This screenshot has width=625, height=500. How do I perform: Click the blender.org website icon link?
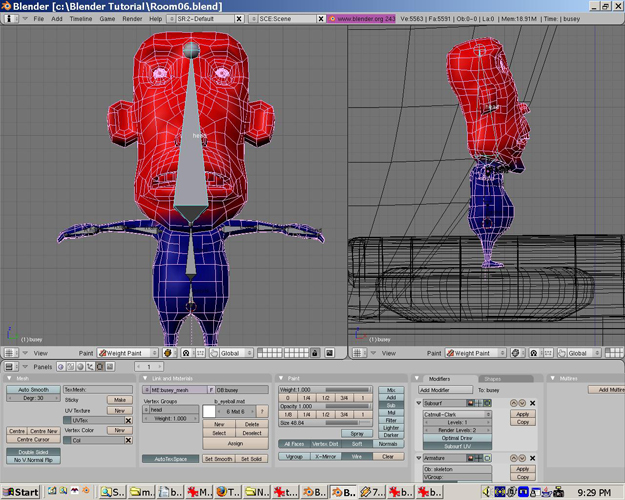pyautogui.click(x=333, y=19)
